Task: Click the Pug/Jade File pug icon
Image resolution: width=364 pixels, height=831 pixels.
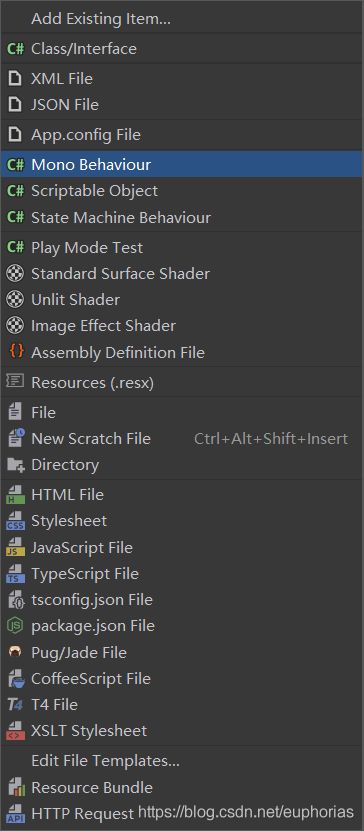Action: 15,652
